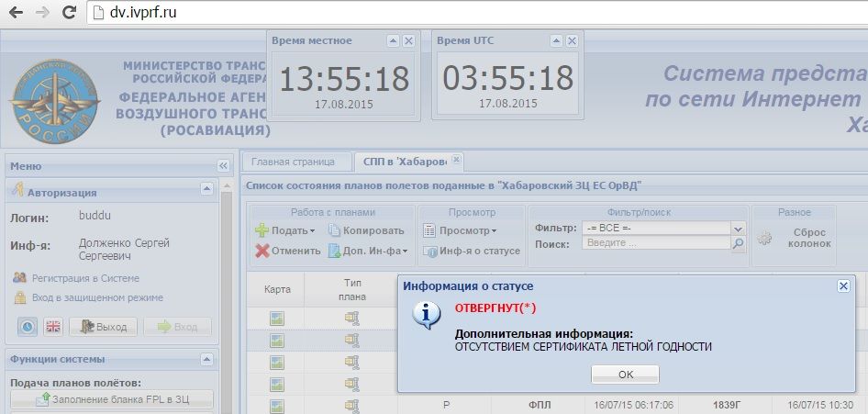Click OK in the status information dialog
Image resolution: width=868 pixels, height=414 pixels.
[625, 375]
